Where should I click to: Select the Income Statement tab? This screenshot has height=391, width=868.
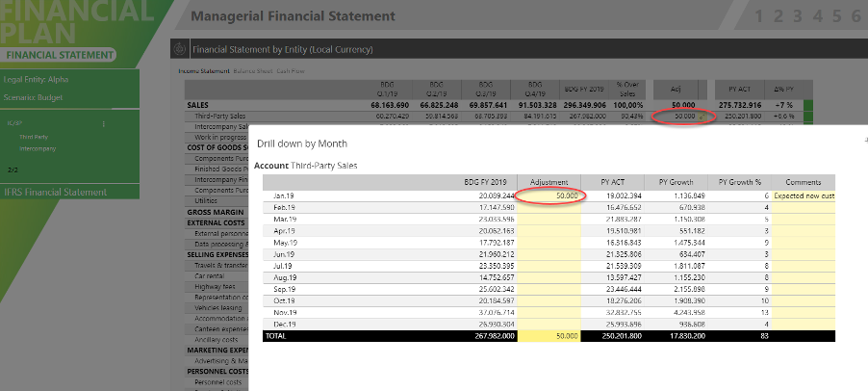(x=204, y=71)
